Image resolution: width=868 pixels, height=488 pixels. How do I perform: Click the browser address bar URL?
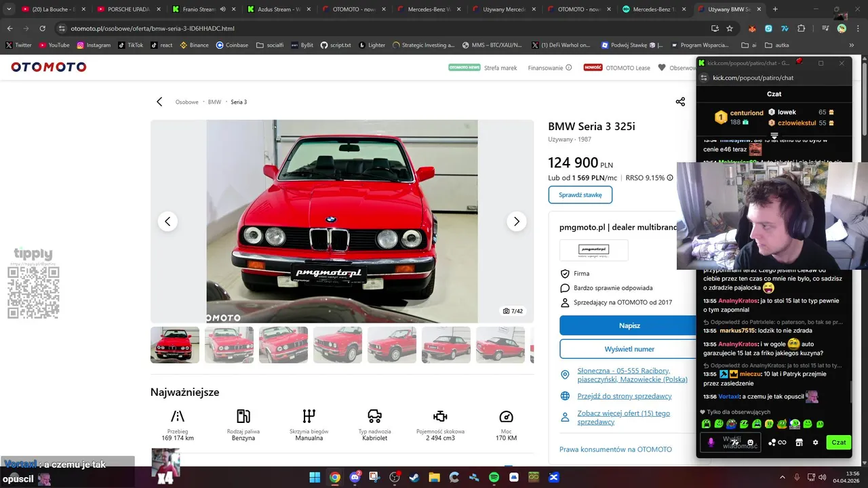point(153,28)
